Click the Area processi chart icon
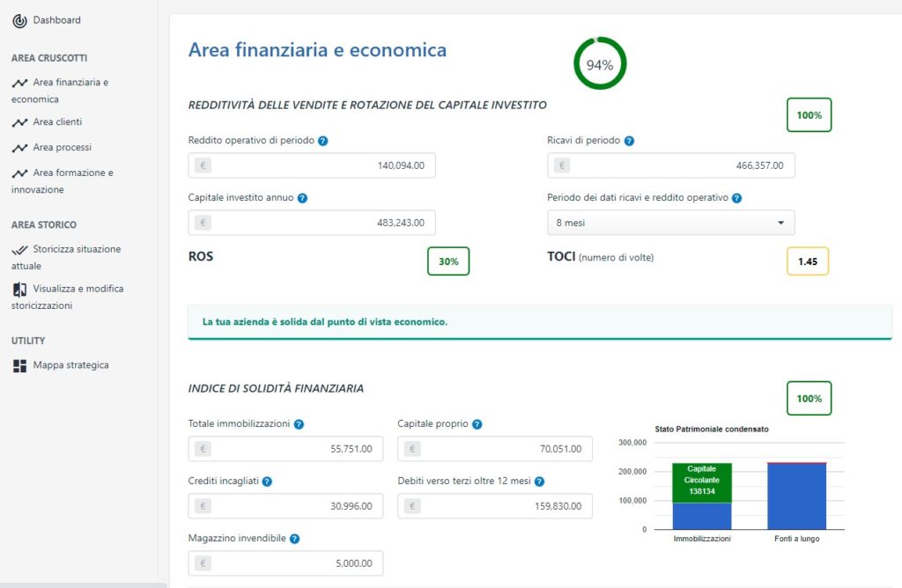 coord(19,148)
